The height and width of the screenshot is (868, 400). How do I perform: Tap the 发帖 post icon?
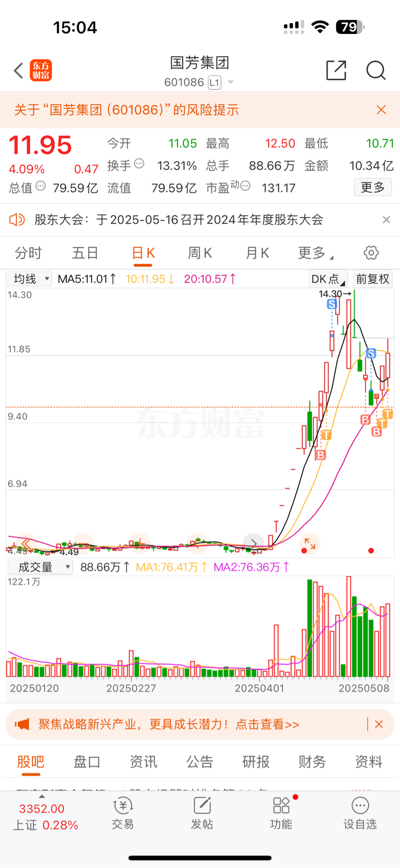202,813
